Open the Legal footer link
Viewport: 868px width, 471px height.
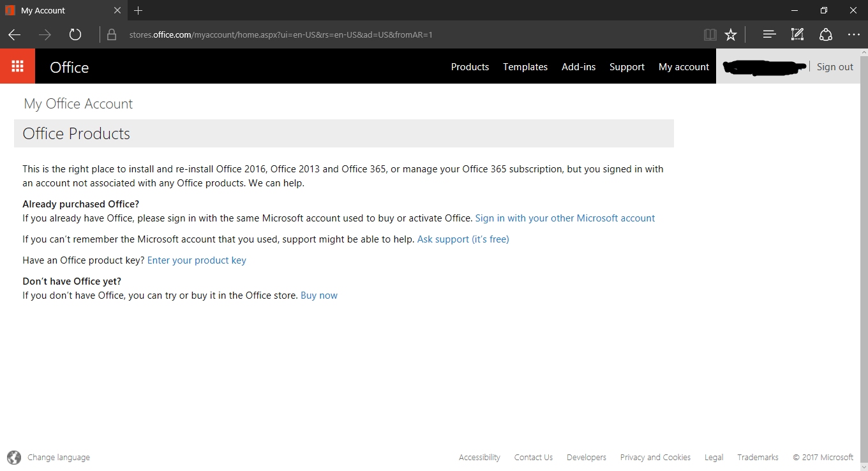click(x=714, y=457)
